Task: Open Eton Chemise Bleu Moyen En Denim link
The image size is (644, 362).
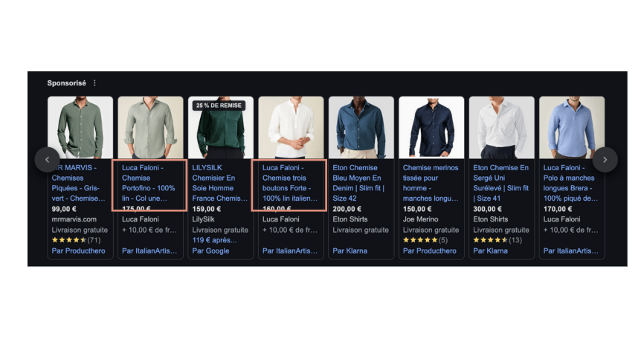Action: 358,183
